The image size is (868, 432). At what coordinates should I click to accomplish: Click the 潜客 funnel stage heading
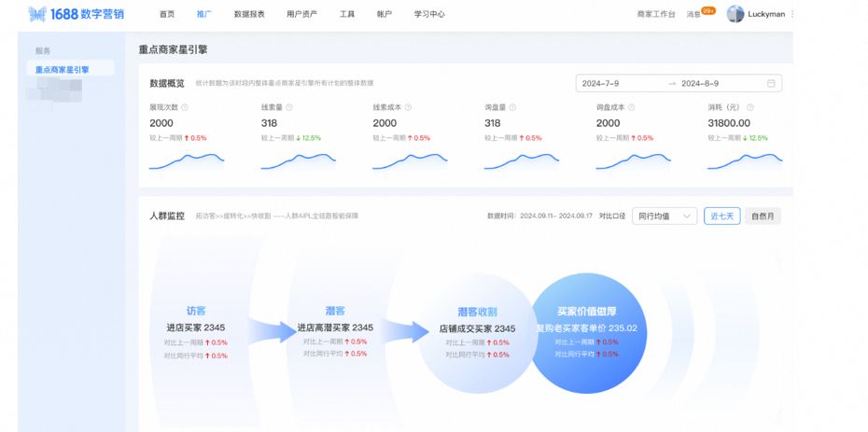tap(335, 311)
